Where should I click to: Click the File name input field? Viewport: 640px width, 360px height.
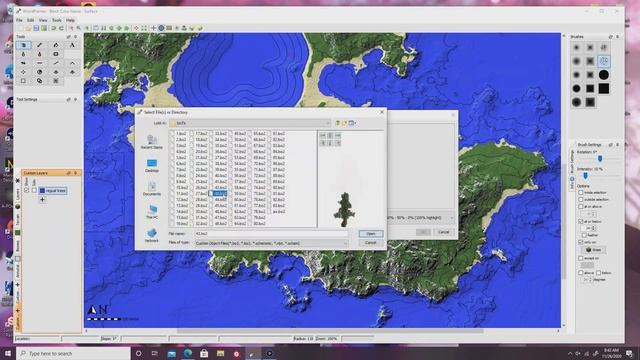pyautogui.click(x=271, y=234)
